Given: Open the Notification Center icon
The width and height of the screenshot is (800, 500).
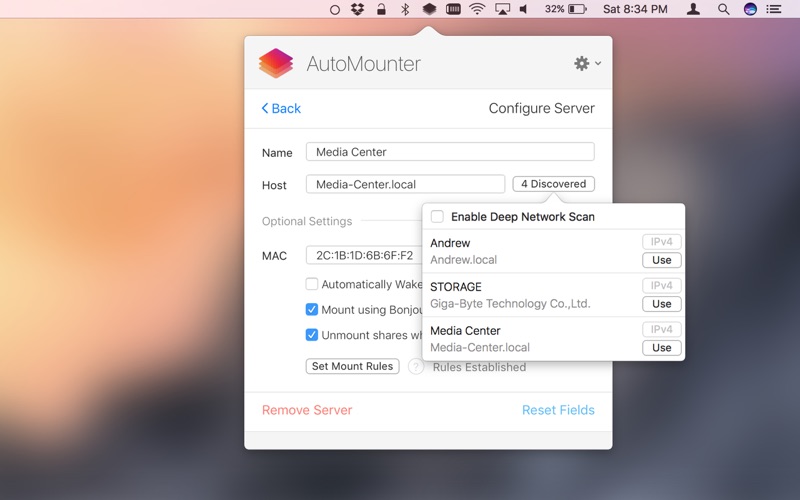Looking at the screenshot, I should (x=774, y=9).
